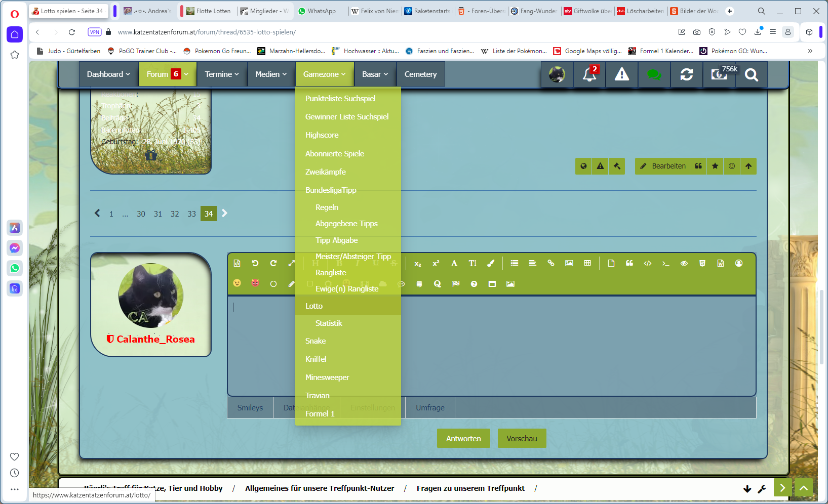Show more bookmarks with the double chevron
This screenshot has width=828, height=504.
pyautogui.click(x=810, y=51)
